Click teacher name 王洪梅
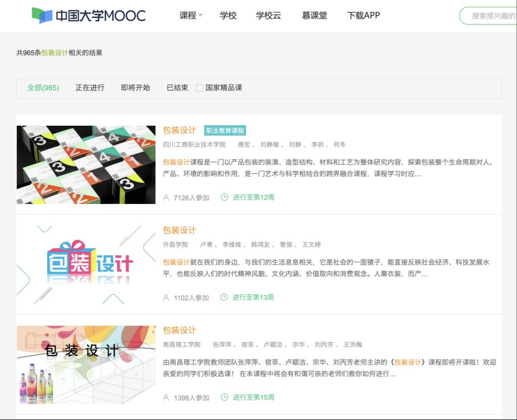Viewport: 517px width, 420px height. coord(353,344)
